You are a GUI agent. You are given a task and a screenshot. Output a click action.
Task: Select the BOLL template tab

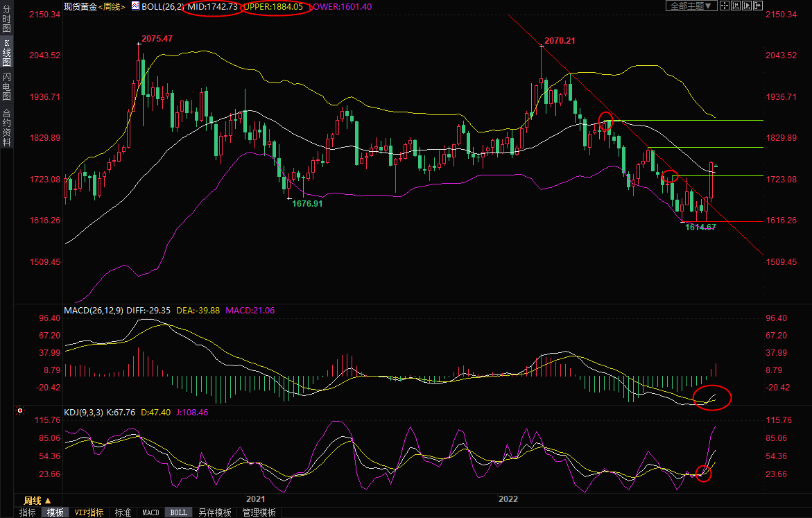pos(178,512)
